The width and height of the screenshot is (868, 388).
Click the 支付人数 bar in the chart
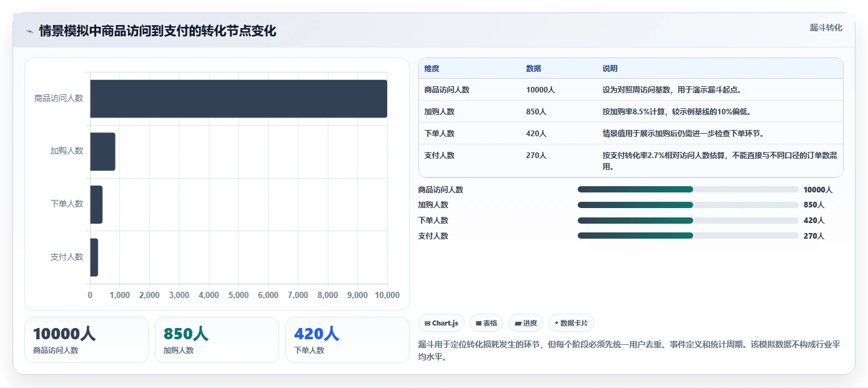94,257
